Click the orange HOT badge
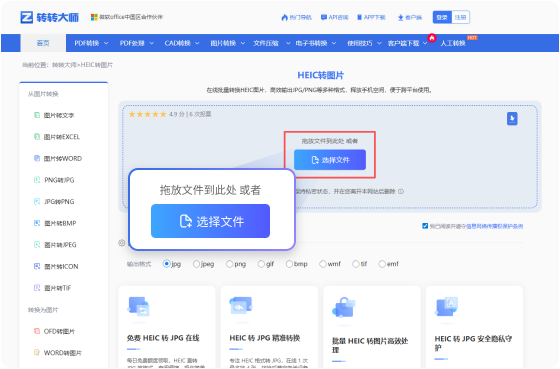This screenshot has height=369, width=560. pyautogui.click(x=472, y=38)
